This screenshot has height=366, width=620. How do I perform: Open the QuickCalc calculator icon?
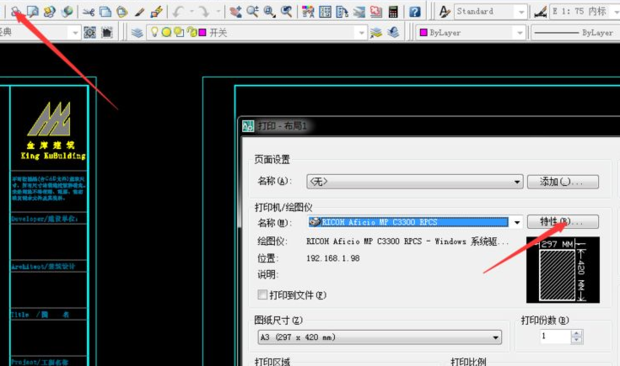(393, 11)
